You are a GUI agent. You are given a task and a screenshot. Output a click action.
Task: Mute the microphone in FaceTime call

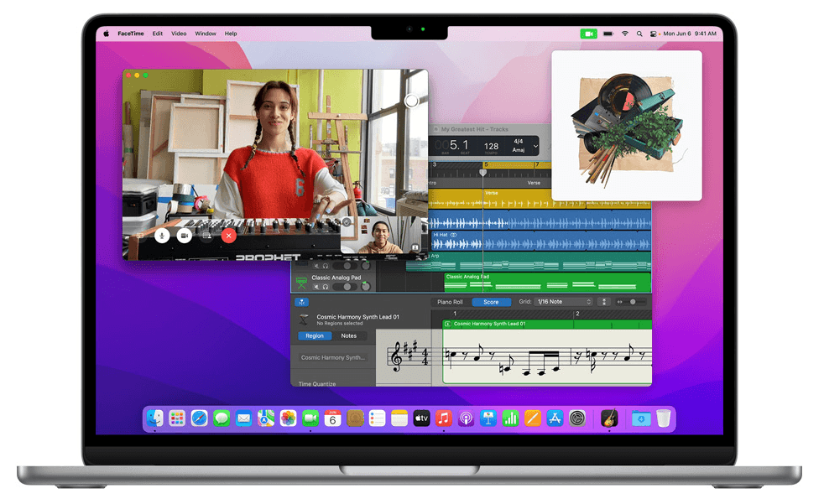163,236
